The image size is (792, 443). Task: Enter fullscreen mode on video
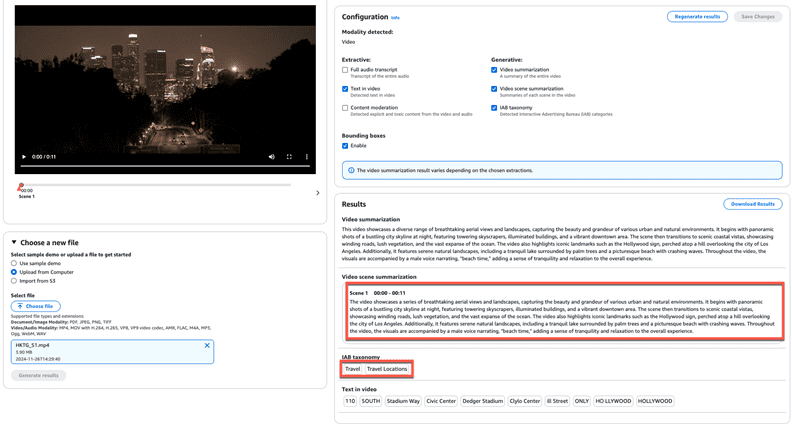[289, 157]
